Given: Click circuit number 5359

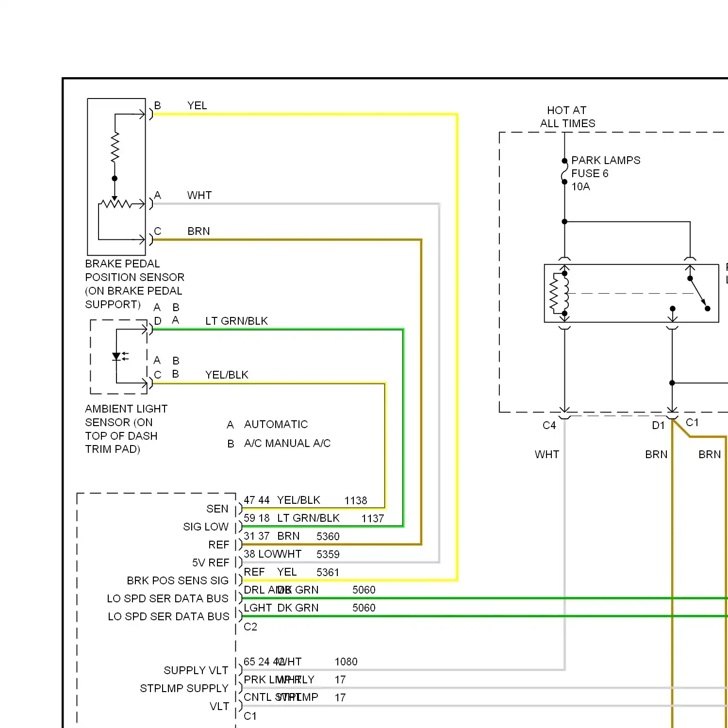Looking at the screenshot, I should pos(328,554).
